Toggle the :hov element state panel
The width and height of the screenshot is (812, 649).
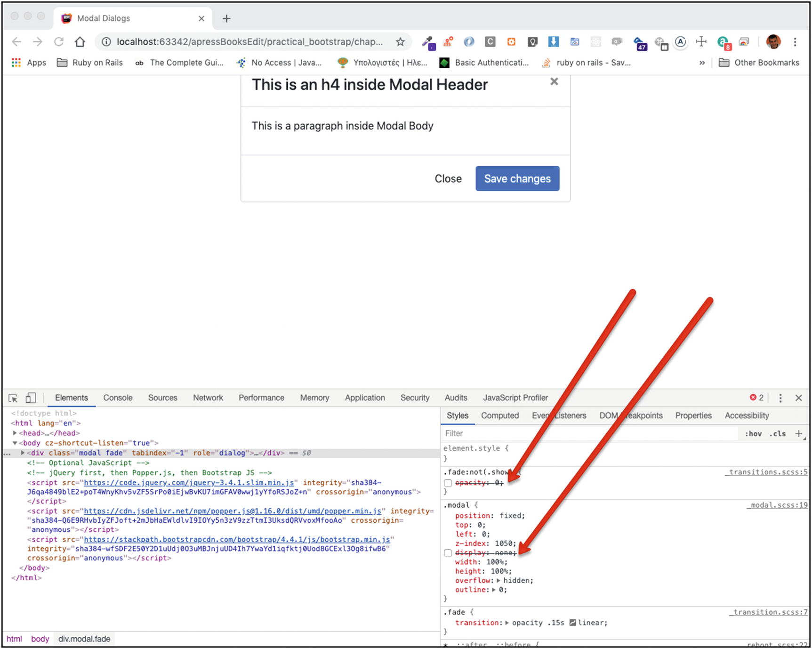[753, 434]
